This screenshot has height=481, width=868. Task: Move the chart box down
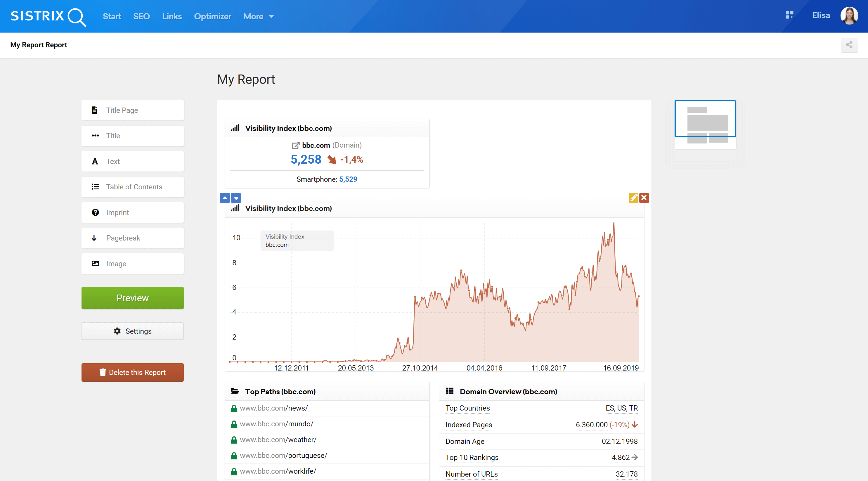pyautogui.click(x=236, y=198)
